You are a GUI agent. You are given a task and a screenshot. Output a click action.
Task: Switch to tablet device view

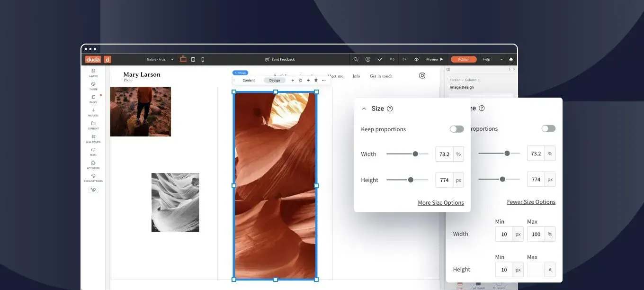193,59
